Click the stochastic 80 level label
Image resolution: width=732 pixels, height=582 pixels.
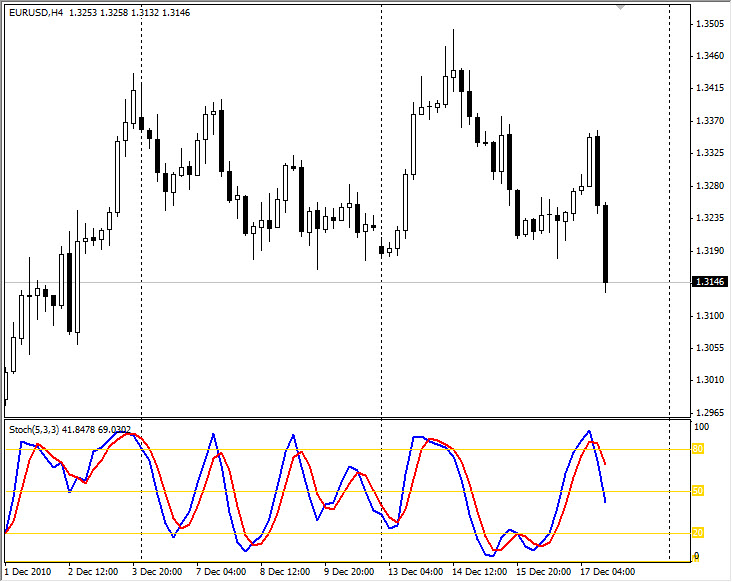(698, 449)
